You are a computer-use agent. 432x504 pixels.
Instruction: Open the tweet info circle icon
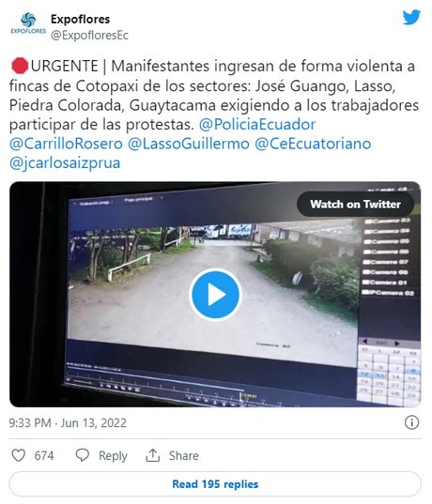click(411, 422)
